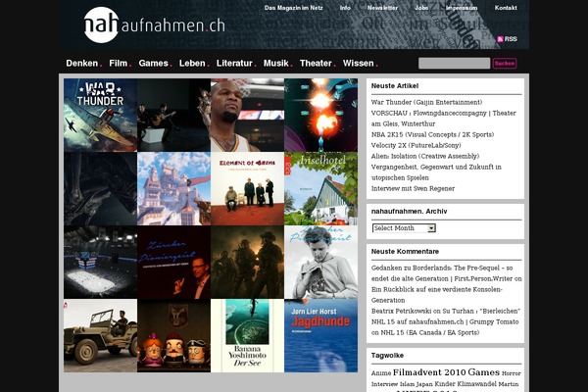
Task: Select the Klimawandel tag
Action: 476,384
